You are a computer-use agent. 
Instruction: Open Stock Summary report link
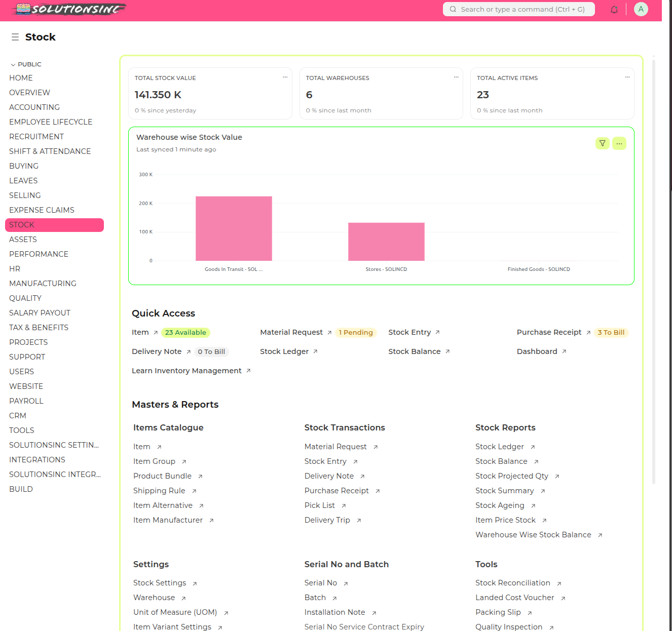click(505, 491)
